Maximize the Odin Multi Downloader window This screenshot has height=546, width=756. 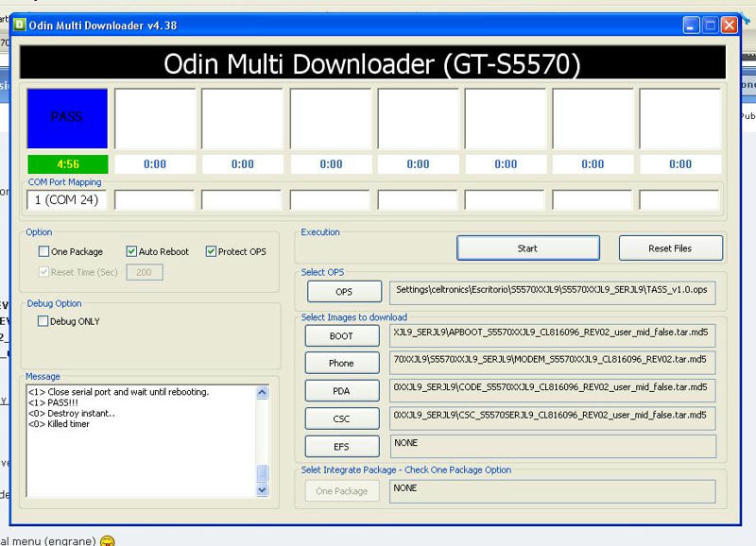711,26
